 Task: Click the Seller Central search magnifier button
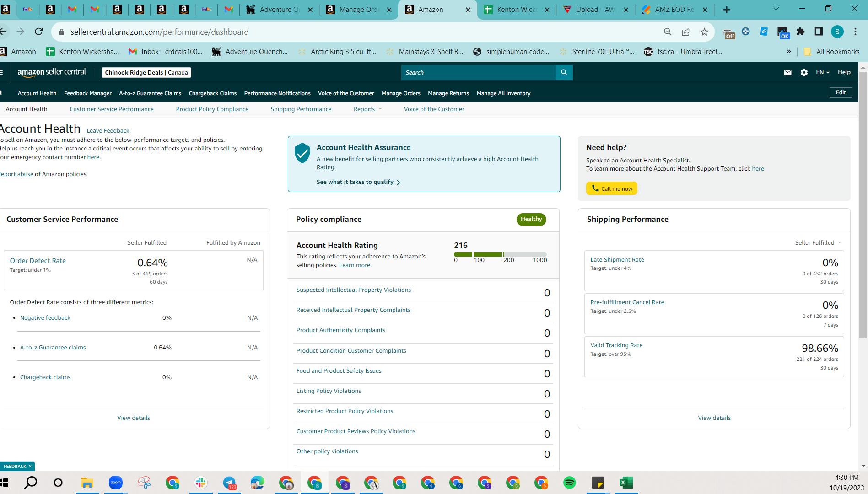tap(564, 72)
